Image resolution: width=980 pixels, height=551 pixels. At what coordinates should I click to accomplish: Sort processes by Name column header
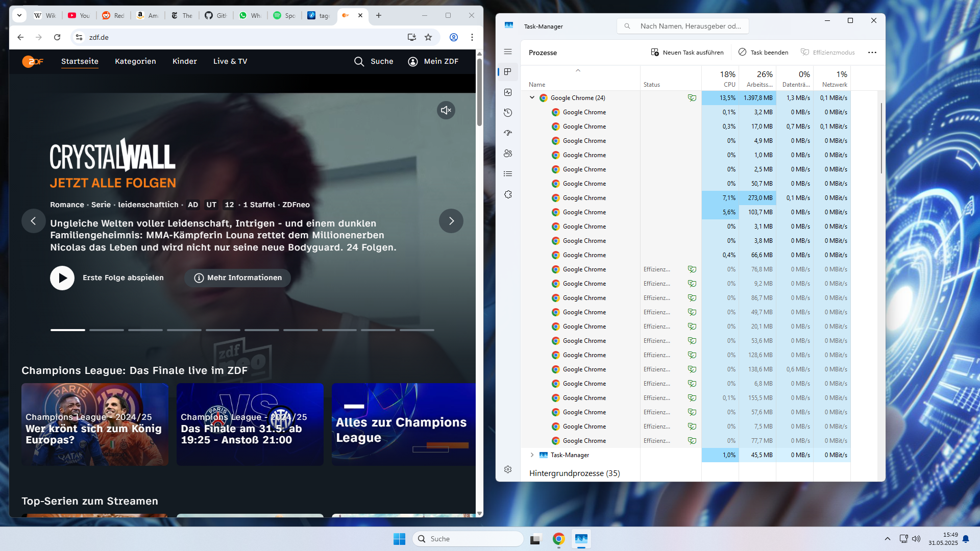[x=580, y=79]
